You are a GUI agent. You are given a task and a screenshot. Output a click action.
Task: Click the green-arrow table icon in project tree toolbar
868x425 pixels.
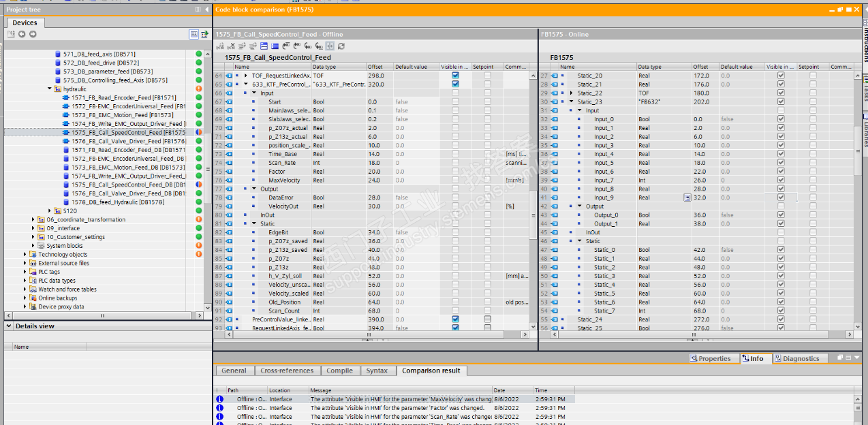tap(205, 34)
